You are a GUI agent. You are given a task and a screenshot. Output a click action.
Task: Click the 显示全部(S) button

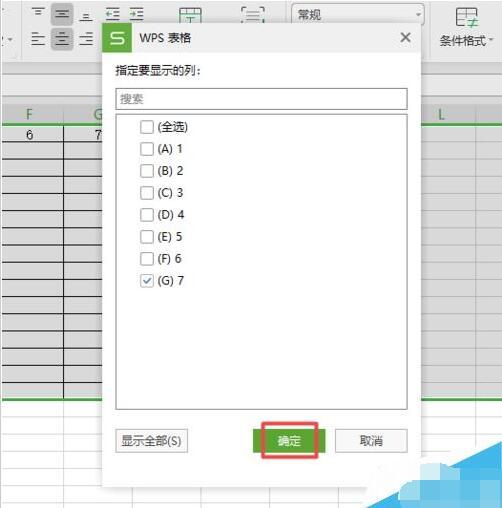pos(152,441)
